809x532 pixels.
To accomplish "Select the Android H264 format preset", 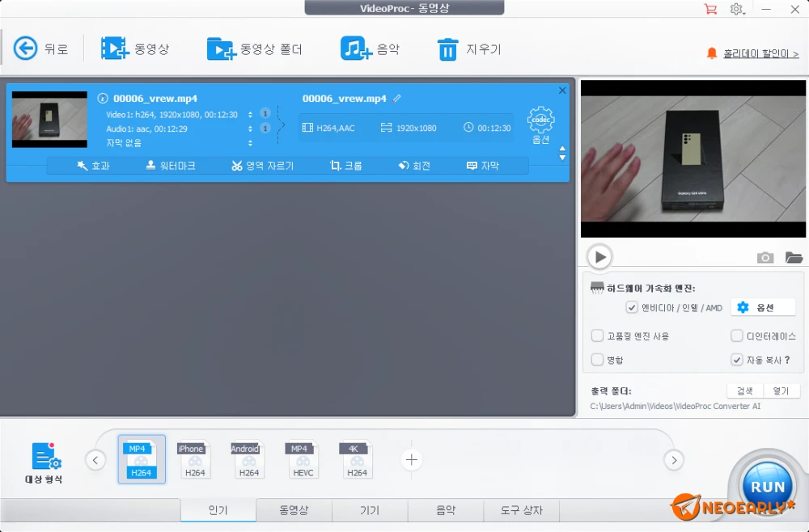I will click(248, 459).
